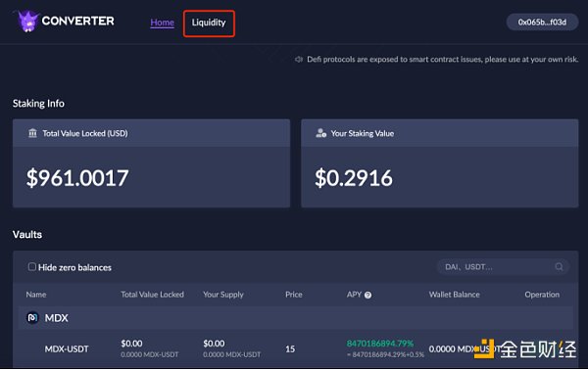This screenshot has width=588, height=370.
Task: Focus the DAI, USDT search field
Action: pos(503,267)
